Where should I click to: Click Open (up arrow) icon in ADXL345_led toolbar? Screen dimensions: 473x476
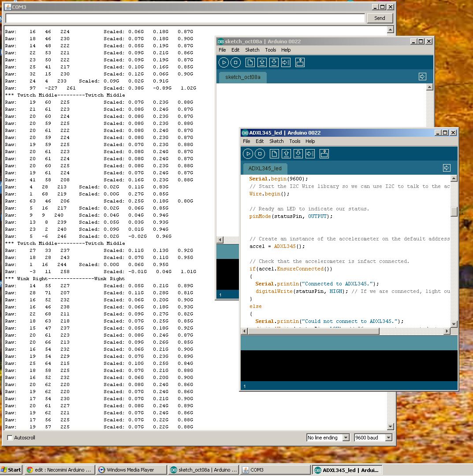click(x=286, y=154)
